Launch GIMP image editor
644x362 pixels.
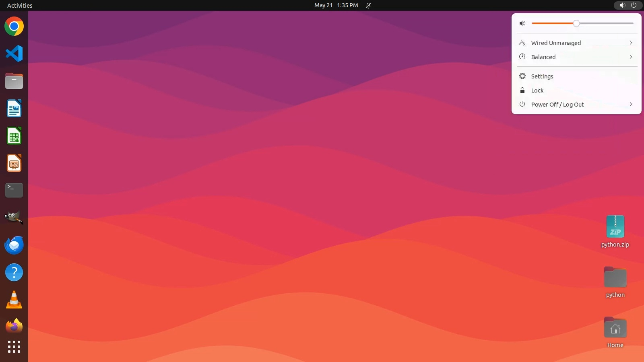pyautogui.click(x=14, y=218)
